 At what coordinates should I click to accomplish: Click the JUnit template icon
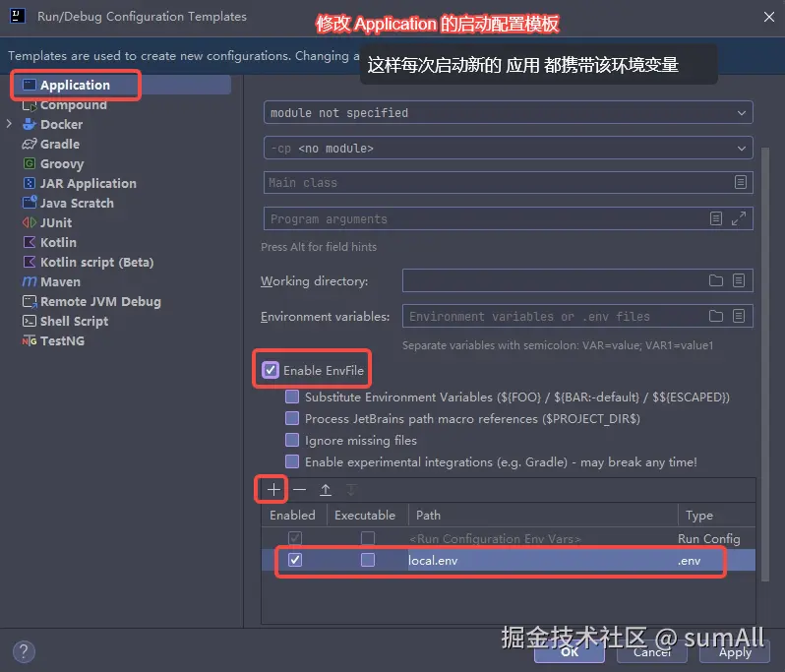coord(30,222)
